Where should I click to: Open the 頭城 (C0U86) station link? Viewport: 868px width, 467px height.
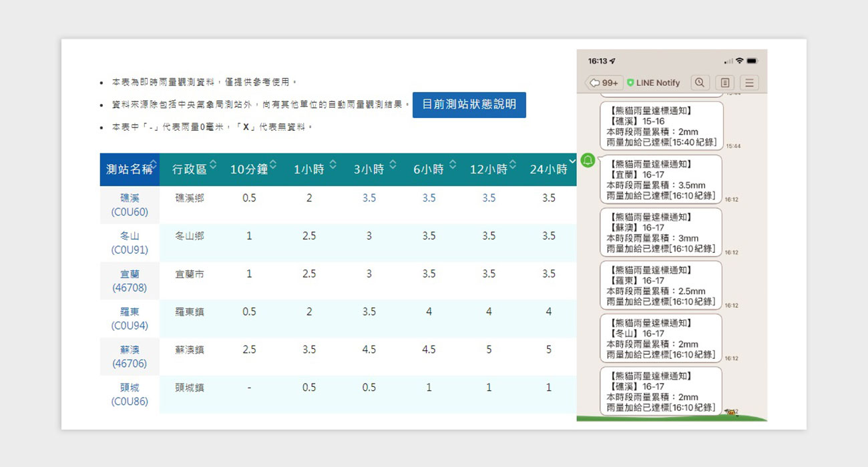pyautogui.click(x=130, y=394)
